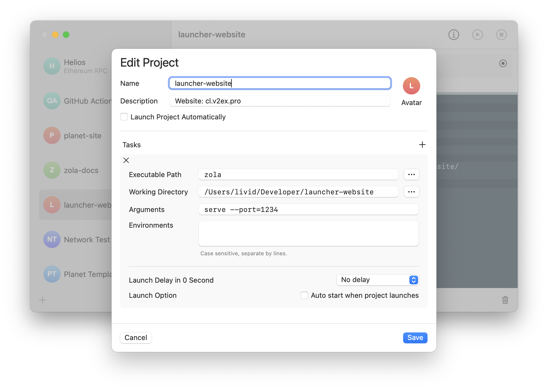Start the launcher-website project via play icon
Screen dimensions: 548x392
point(477,35)
